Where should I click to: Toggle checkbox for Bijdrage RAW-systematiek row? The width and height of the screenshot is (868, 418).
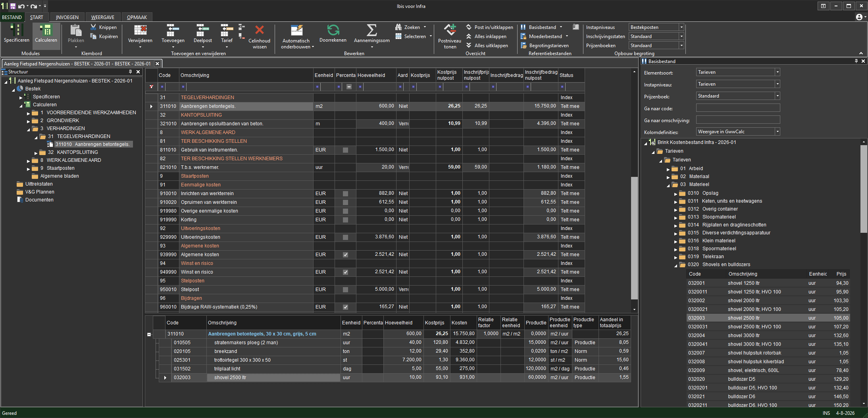[345, 307]
